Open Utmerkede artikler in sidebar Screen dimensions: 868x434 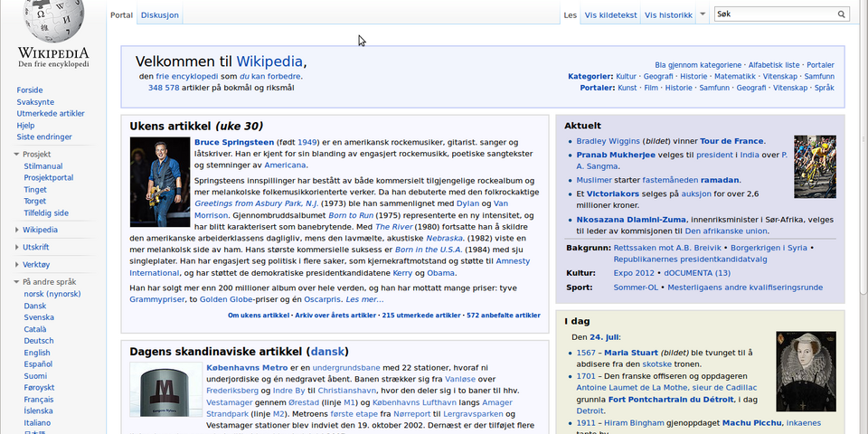pyautogui.click(x=51, y=114)
